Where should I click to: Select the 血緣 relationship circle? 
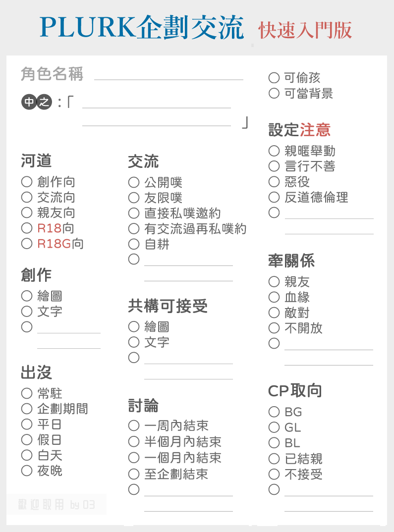tap(274, 297)
